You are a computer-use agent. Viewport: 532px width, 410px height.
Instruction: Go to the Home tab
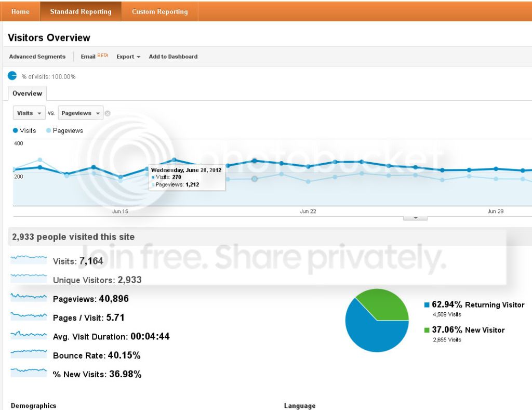click(20, 11)
